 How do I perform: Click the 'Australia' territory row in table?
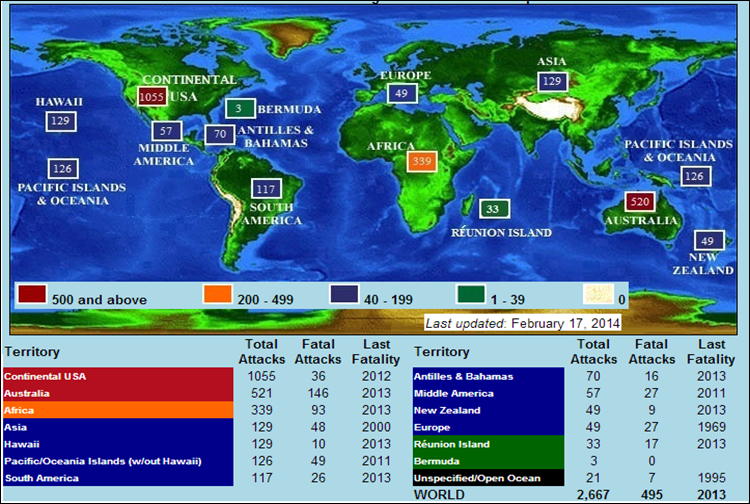click(118, 393)
